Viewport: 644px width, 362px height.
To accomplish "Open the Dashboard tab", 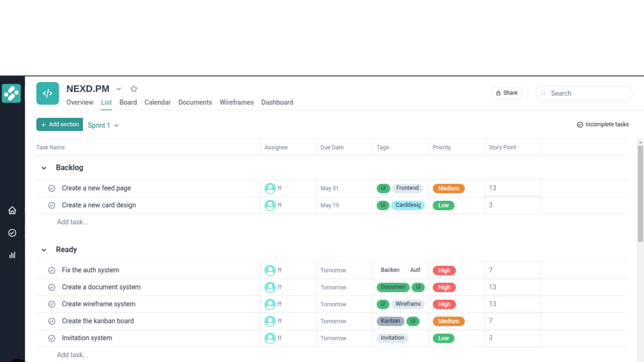I will [x=277, y=102].
